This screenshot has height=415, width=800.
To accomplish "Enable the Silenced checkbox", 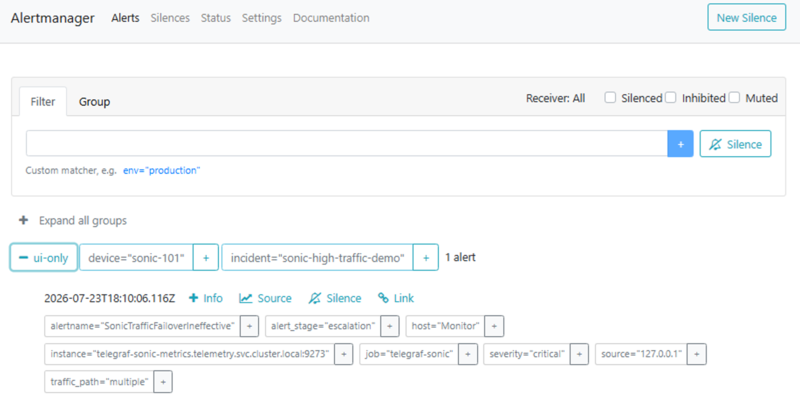I will tap(610, 97).
